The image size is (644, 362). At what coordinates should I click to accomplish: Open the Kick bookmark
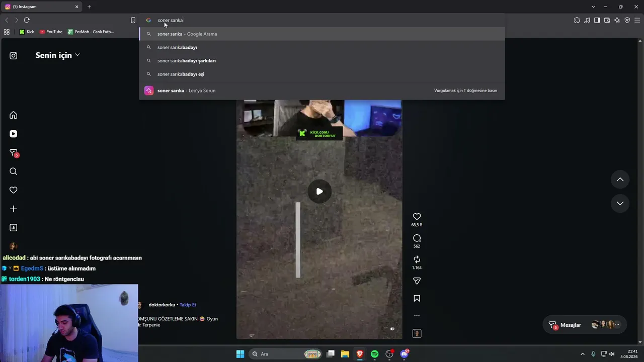[x=27, y=32]
